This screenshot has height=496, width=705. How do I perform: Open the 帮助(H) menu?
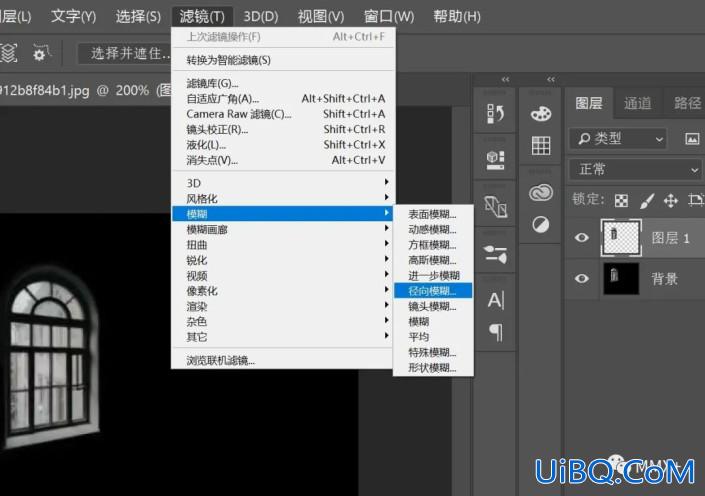pyautogui.click(x=456, y=17)
